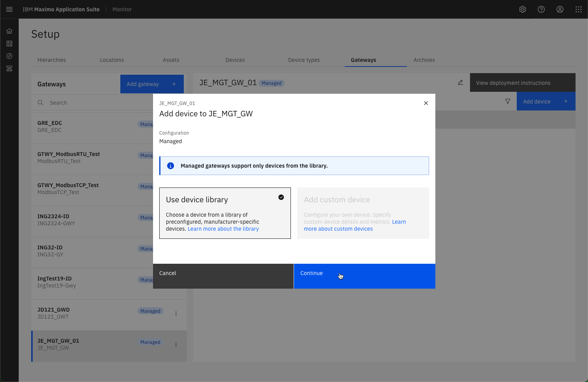
Task: Click the Managed tag beside JE_MGT_GW_01 title
Action: click(271, 83)
